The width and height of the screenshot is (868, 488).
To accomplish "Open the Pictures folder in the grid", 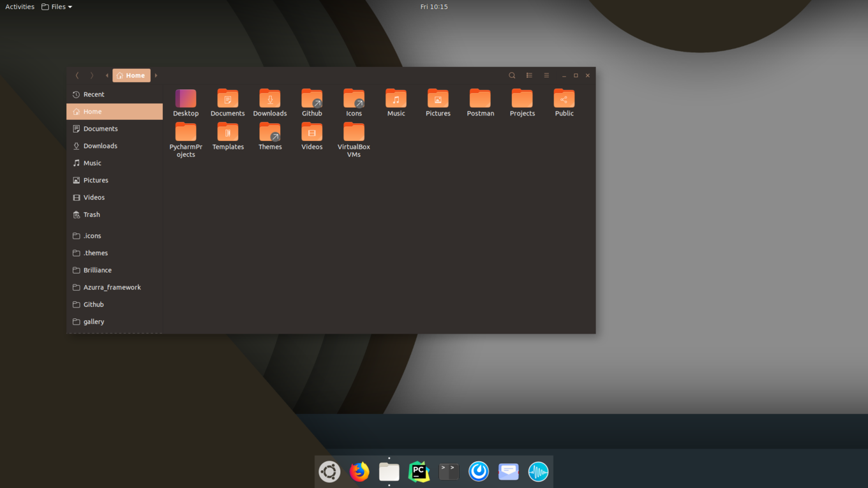I will pyautogui.click(x=438, y=99).
